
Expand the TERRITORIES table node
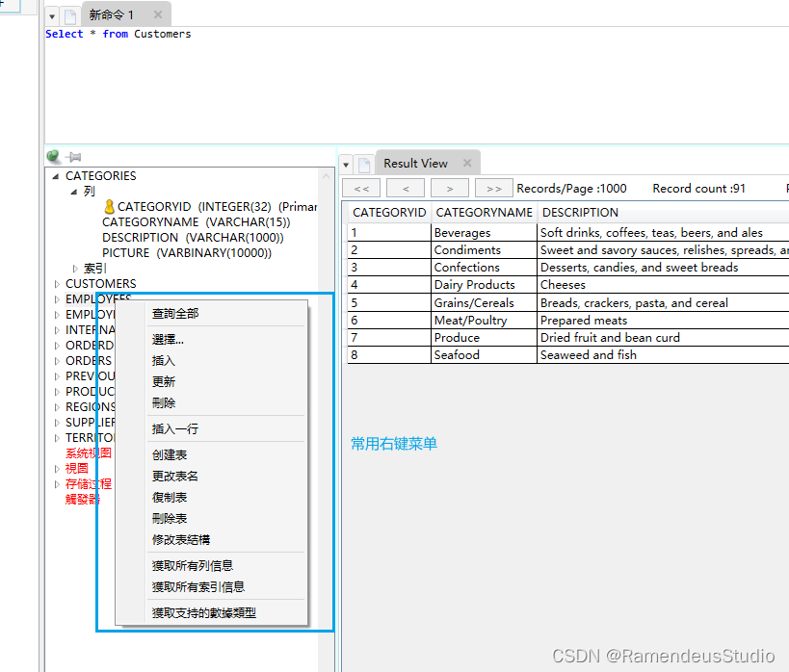point(57,438)
